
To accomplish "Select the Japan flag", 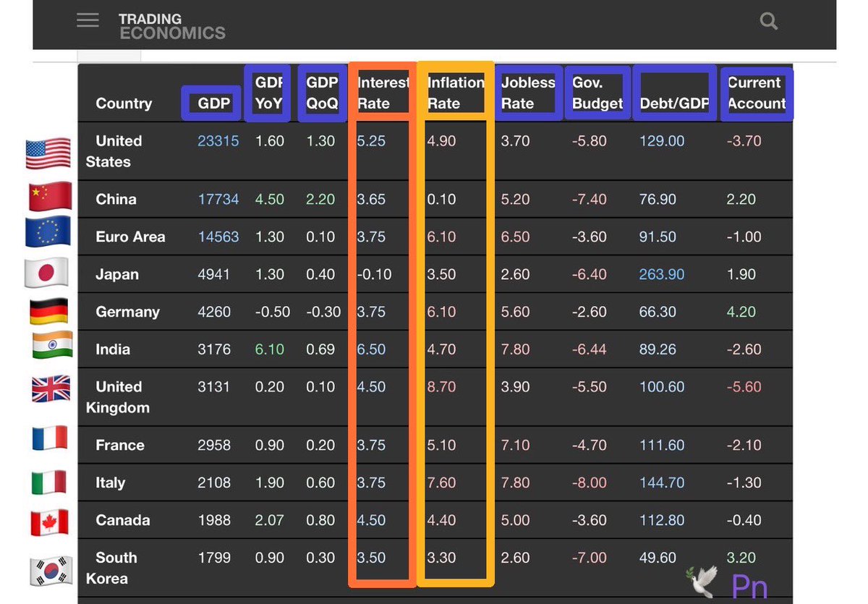I will tap(47, 273).
